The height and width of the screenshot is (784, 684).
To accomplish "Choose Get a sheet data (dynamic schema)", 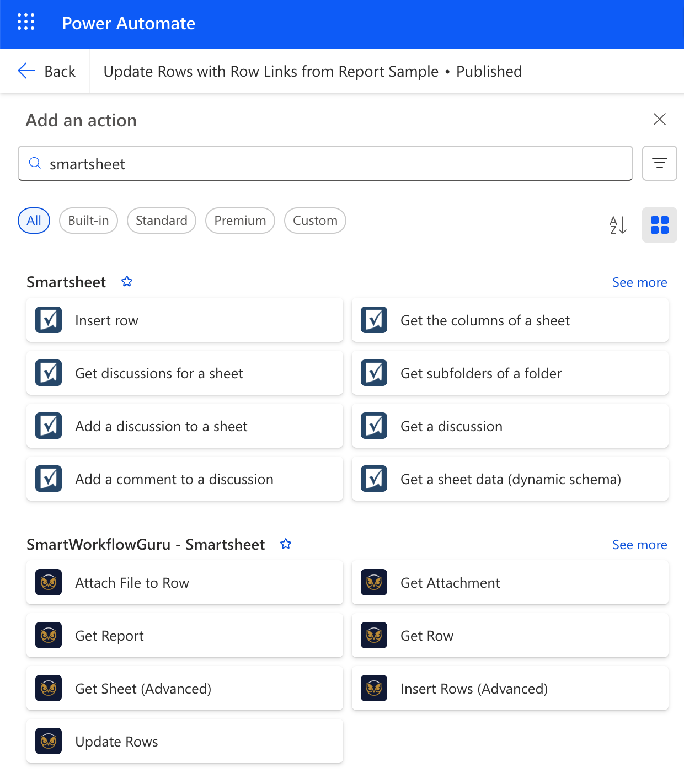I will (510, 479).
